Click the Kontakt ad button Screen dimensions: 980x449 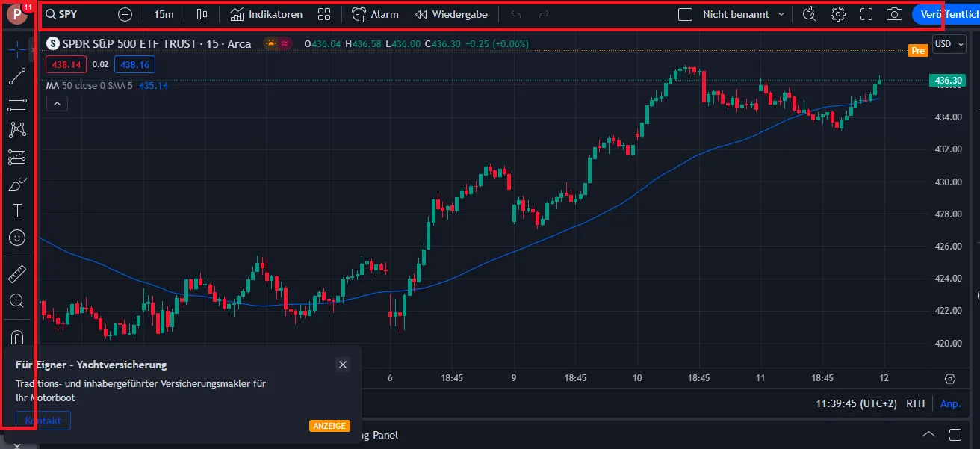pyautogui.click(x=43, y=421)
